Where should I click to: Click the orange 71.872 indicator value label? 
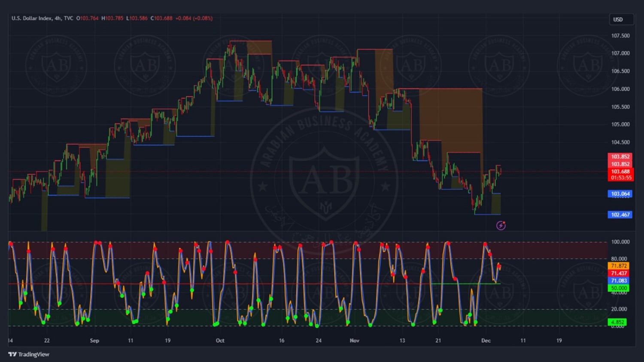[x=619, y=266]
